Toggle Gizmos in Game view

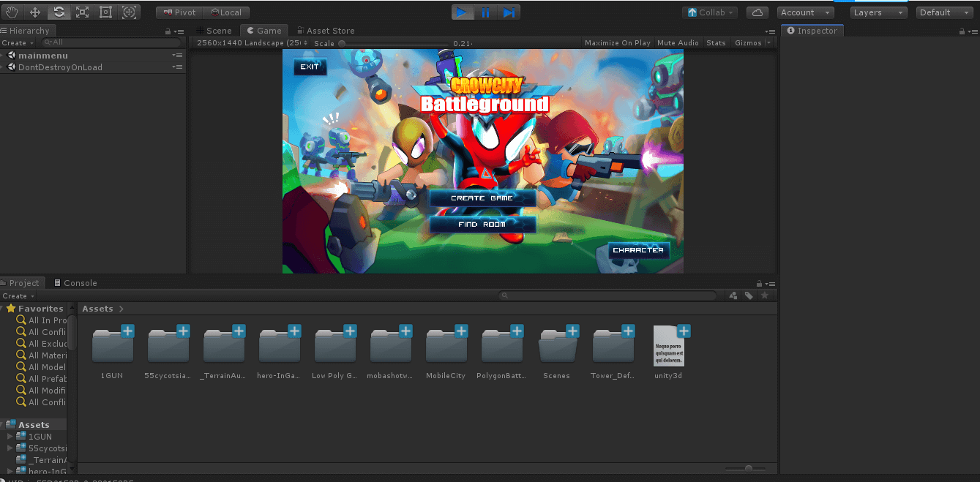tap(748, 43)
